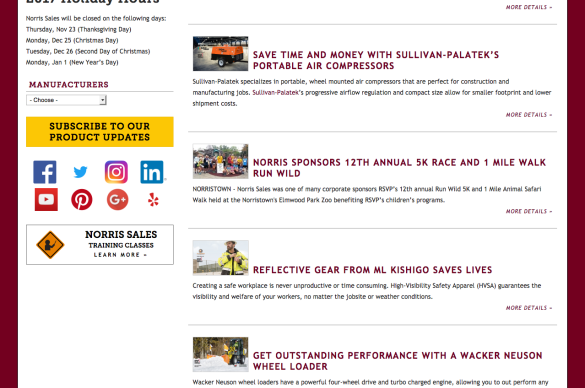Screen dimensions: 585x388
Task: Select the Norris Sales closed days notice
Action: [96, 18]
